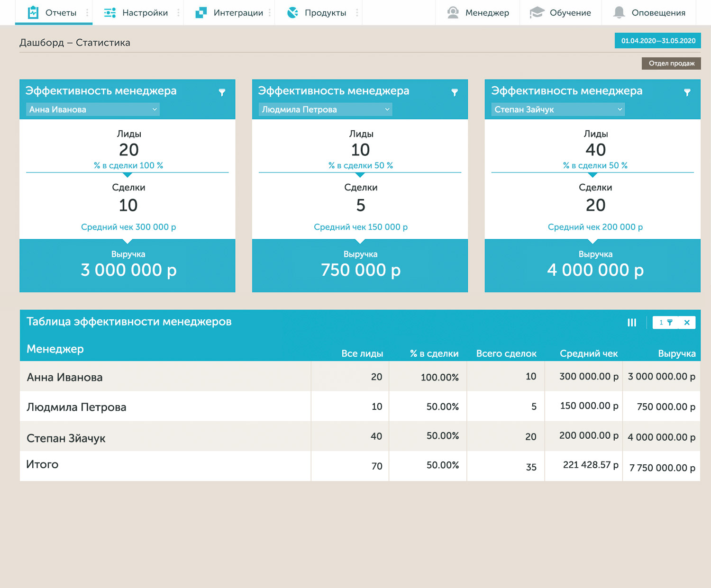Select the Людмила Петрова table row
This screenshot has width=711, height=588.
pyautogui.click(x=76, y=407)
